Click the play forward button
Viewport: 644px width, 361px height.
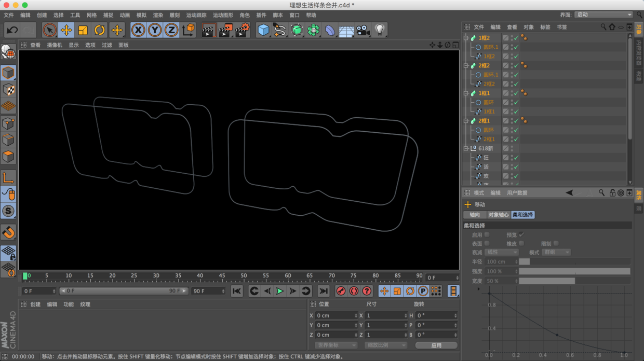tap(279, 291)
